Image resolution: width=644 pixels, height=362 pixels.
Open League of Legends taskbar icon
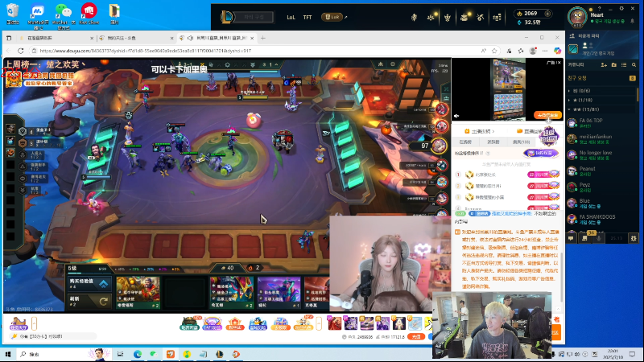(219, 354)
